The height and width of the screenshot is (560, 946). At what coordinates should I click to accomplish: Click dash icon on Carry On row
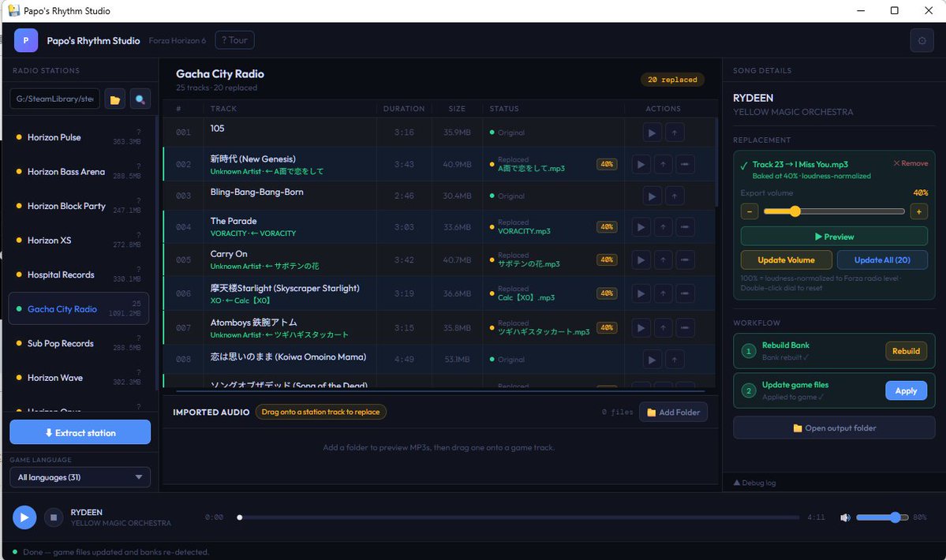pos(685,259)
